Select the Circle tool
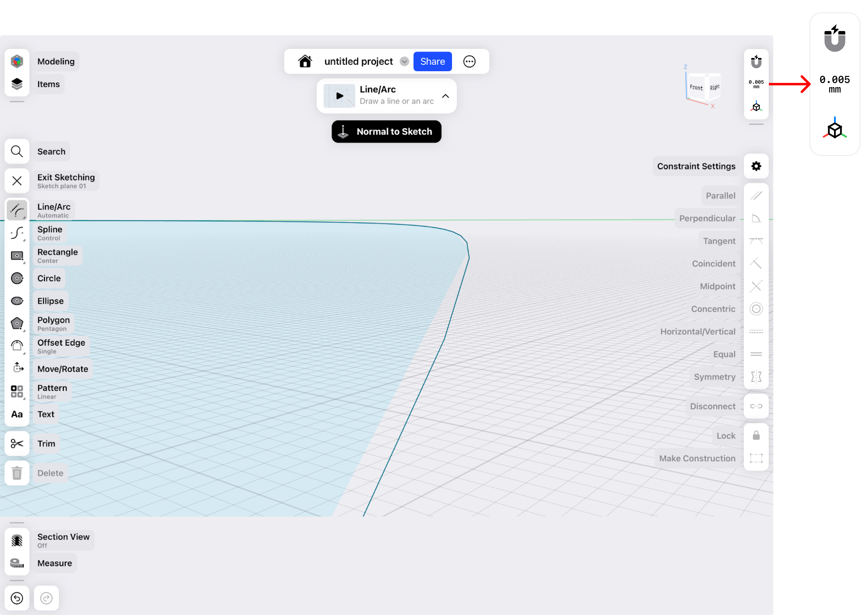 [x=17, y=278]
